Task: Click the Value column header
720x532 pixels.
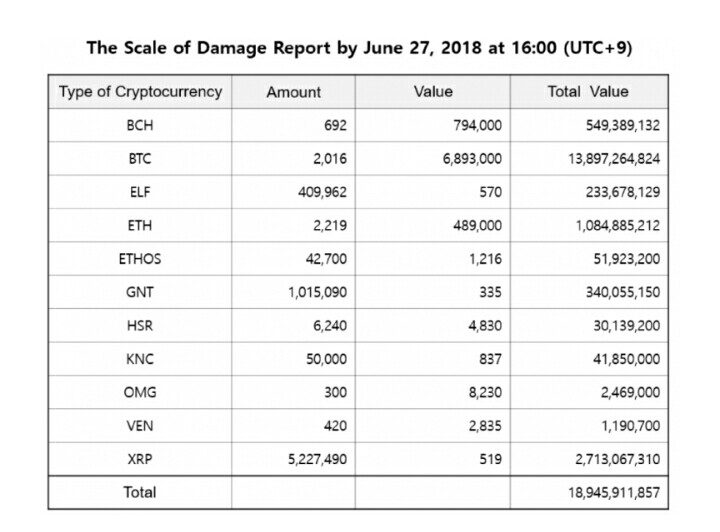Action: tap(432, 92)
